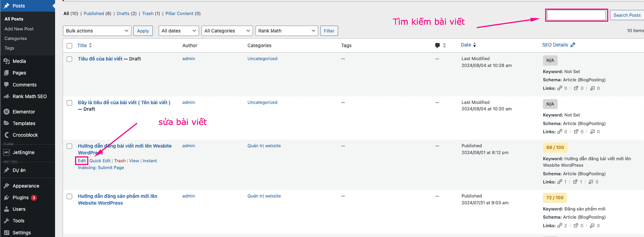This screenshot has height=237, width=644.
Task: Open the All Categories dropdown
Action: click(x=227, y=31)
